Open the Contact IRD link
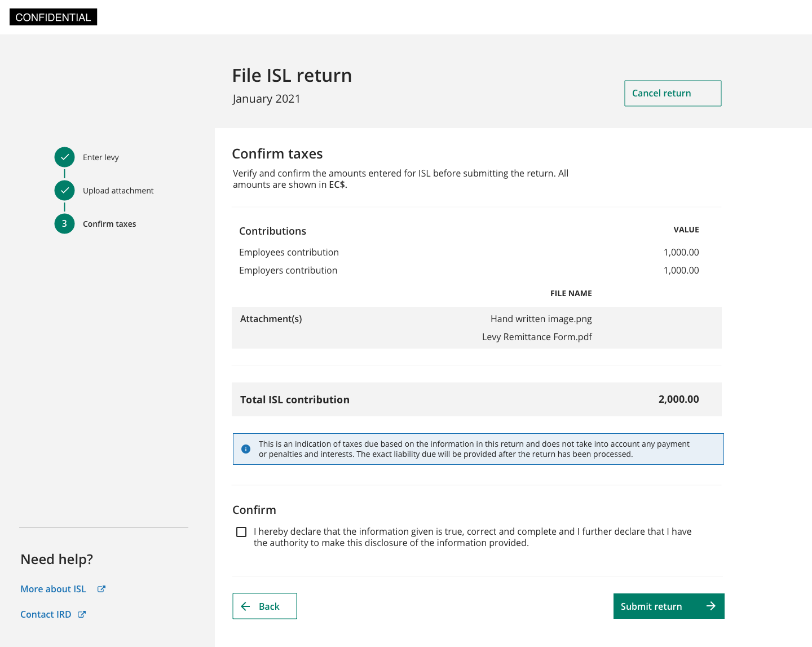Image resolution: width=812 pixels, height=647 pixels. 46,614
